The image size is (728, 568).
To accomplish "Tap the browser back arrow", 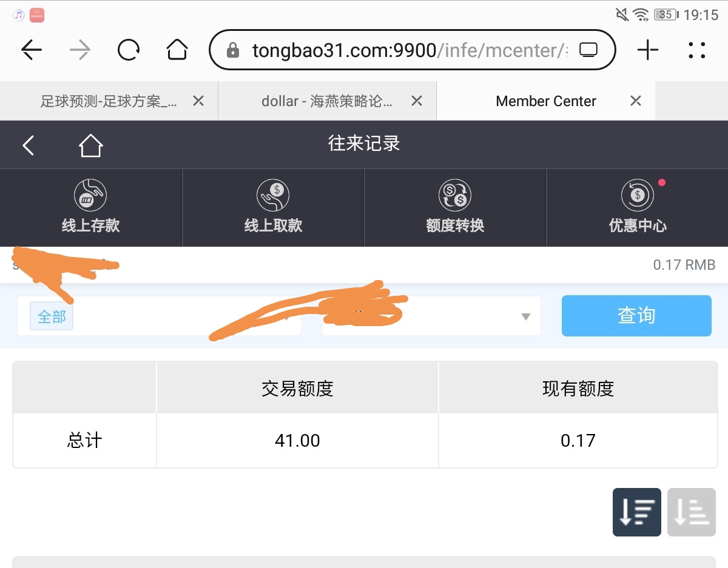I will (32, 50).
